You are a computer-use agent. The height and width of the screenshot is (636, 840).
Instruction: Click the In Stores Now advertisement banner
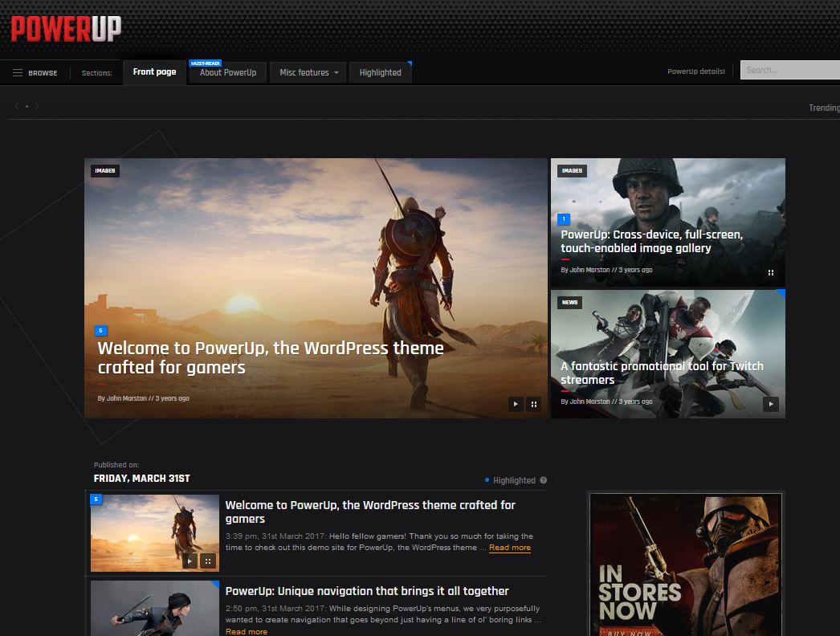tap(686, 565)
